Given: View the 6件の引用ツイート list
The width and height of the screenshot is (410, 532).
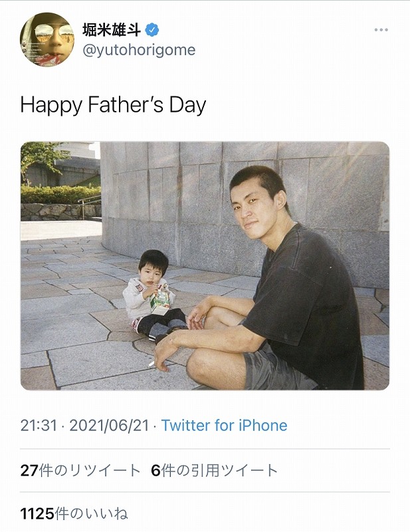Looking at the screenshot, I should pyautogui.click(x=215, y=470).
